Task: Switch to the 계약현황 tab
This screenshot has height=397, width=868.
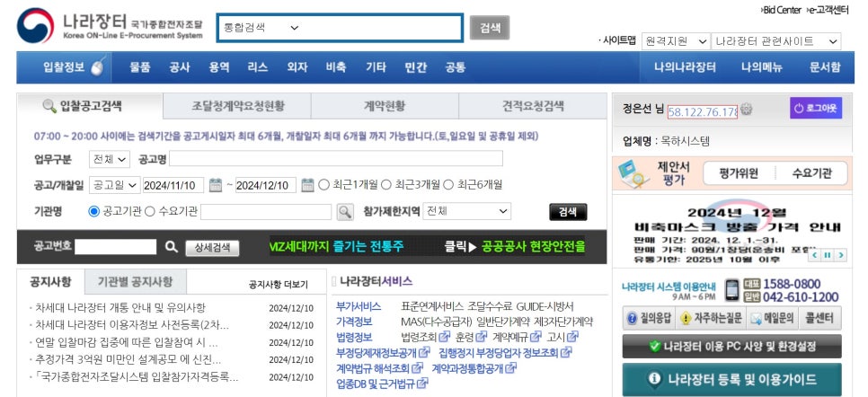Action: point(385,106)
